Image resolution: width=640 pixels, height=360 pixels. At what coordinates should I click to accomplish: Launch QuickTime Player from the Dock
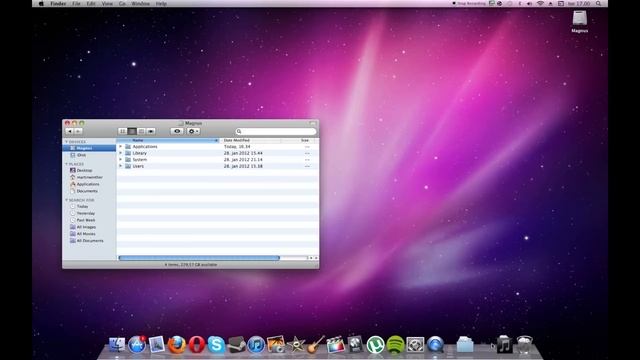pyautogui.click(x=435, y=345)
